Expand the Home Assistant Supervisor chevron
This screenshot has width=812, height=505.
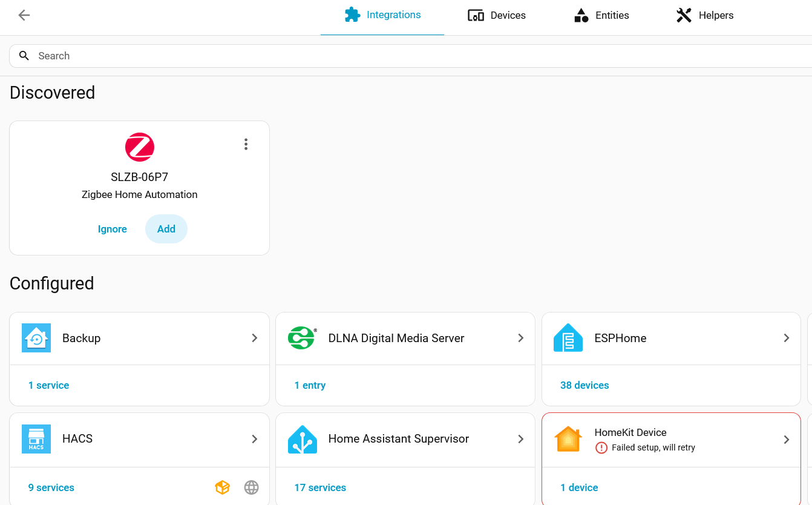pyautogui.click(x=521, y=439)
